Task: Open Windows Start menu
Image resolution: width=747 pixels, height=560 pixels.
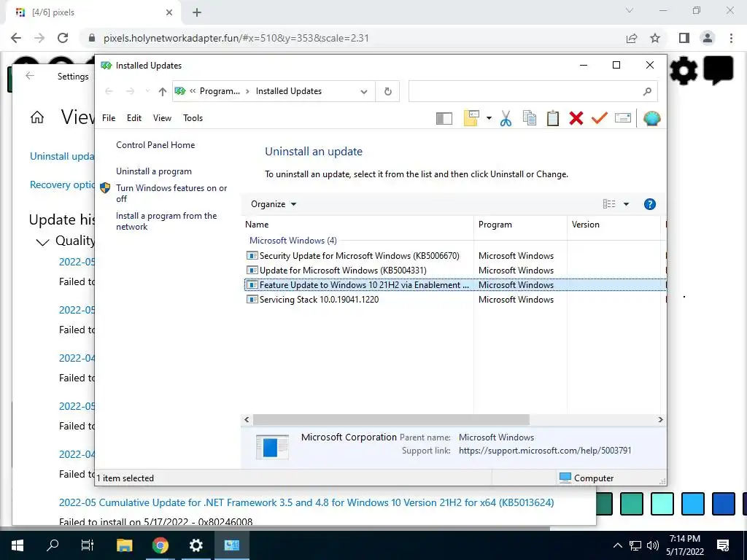Action: click(x=18, y=545)
